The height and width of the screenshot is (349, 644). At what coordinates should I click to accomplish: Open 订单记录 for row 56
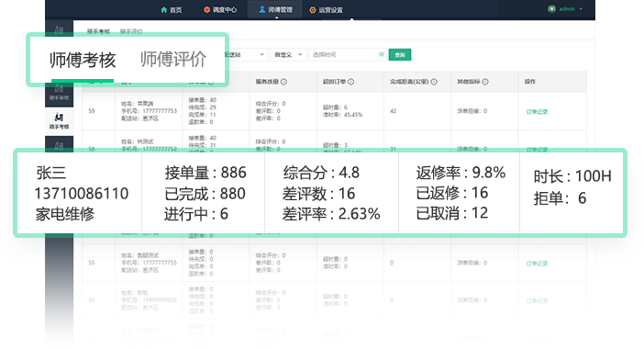537,301
